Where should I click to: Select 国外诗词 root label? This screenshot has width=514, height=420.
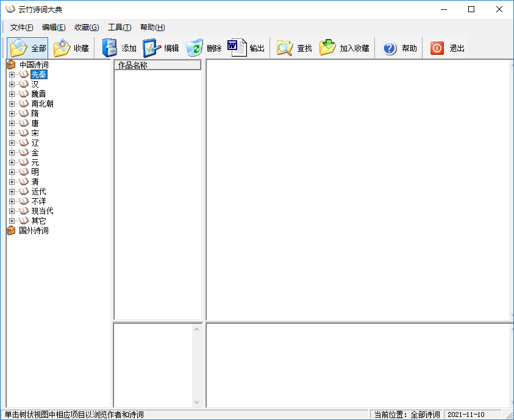click(34, 230)
